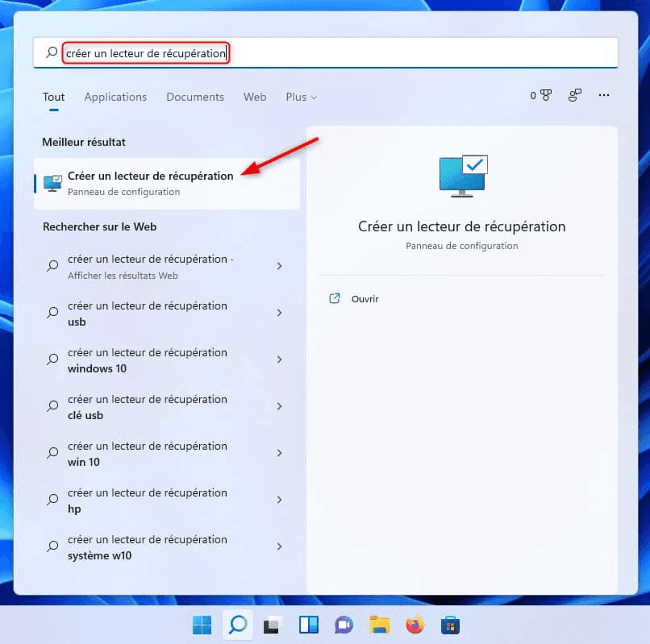Select the 'usb' web suggestion
Image resolution: width=650 pixels, height=644 pixels.
pos(167,314)
